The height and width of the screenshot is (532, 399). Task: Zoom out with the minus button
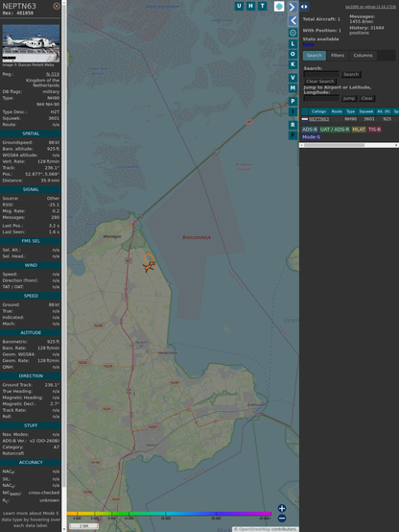[x=282, y=519]
